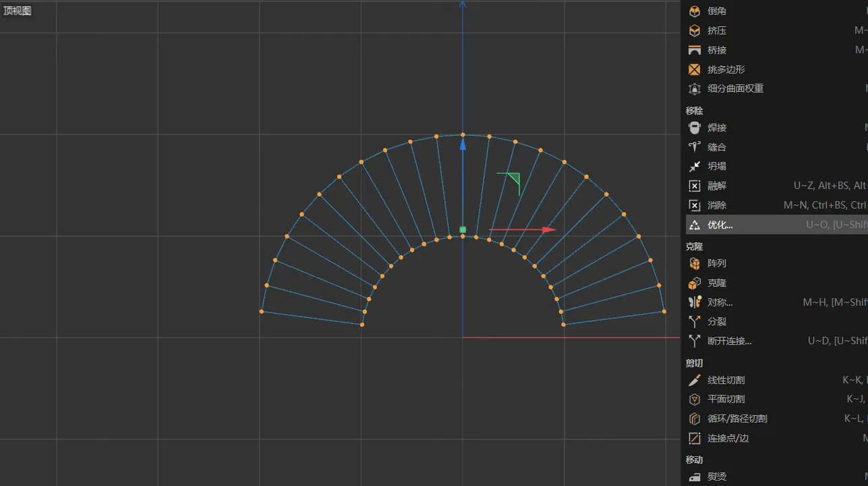Select the 平面切割 plane cut icon
The image size is (868, 486).
[695, 399]
